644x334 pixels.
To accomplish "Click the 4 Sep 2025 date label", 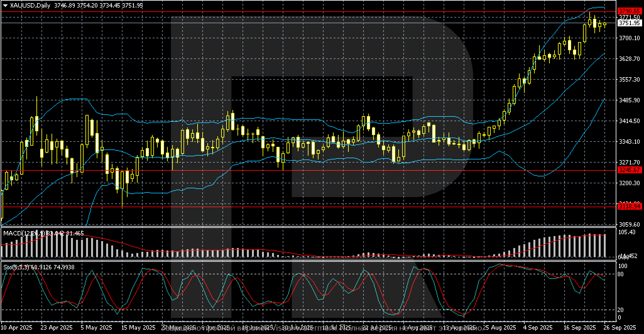I will click(x=538, y=327).
